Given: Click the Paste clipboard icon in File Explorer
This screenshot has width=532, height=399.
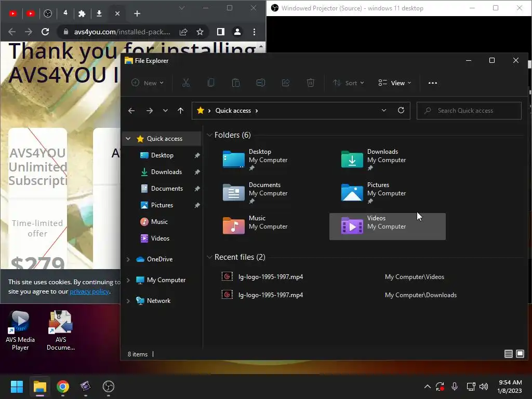Looking at the screenshot, I should pyautogui.click(x=236, y=83).
